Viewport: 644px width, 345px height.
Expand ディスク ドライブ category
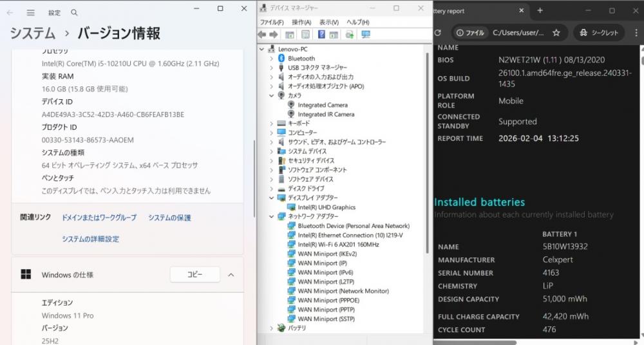pyautogui.click(x=272, y=189)
